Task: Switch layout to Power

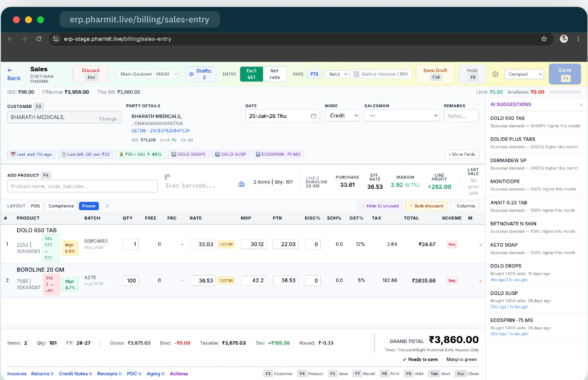Action: pos(89,206)
